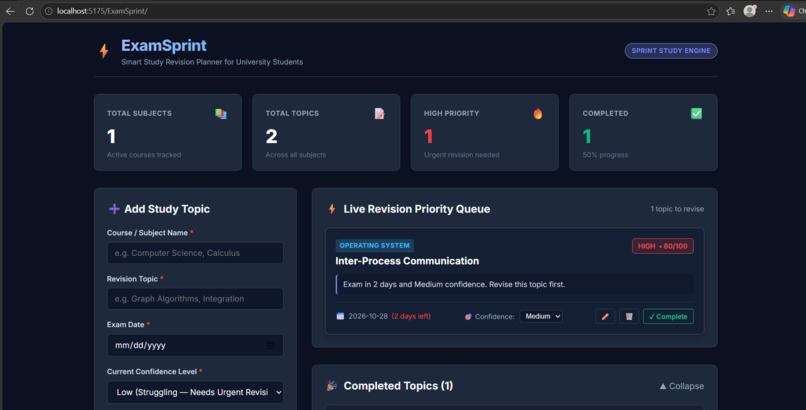Click the browser address bar URL
806x410 pixels.
(x=102, y=11)
